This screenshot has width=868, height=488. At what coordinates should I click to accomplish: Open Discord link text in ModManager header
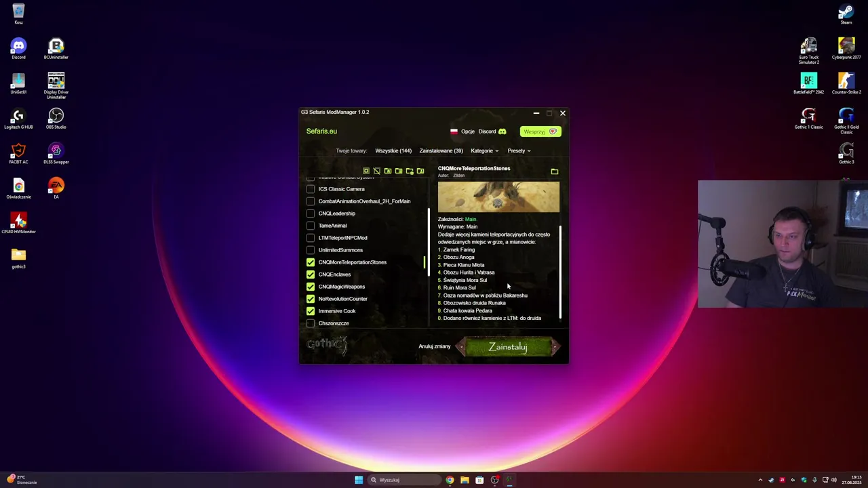(x=487, y=131)
